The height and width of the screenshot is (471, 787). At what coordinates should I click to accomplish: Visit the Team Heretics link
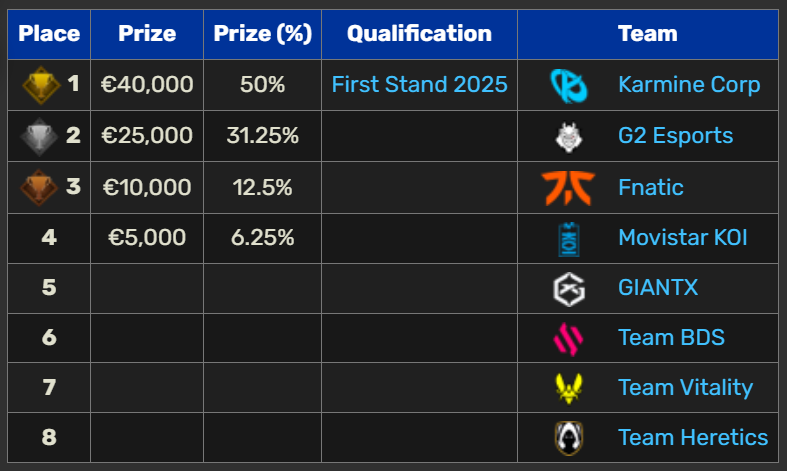[x=693, y=437]
